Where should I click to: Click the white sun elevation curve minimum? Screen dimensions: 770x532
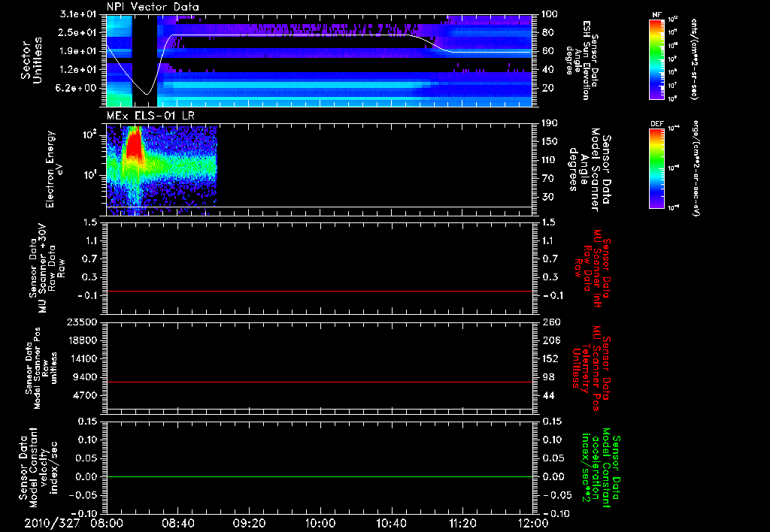click(x=147, y=94)
